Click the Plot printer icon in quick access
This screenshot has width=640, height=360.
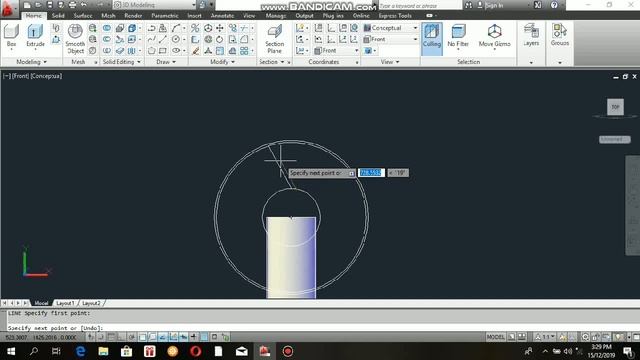click(x=73, y=5)
